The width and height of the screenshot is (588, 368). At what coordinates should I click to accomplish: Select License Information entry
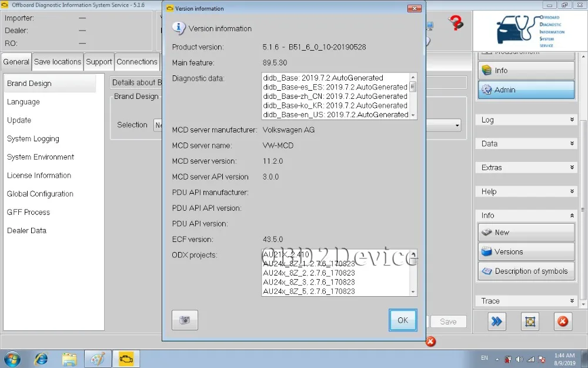coord(39,175)
